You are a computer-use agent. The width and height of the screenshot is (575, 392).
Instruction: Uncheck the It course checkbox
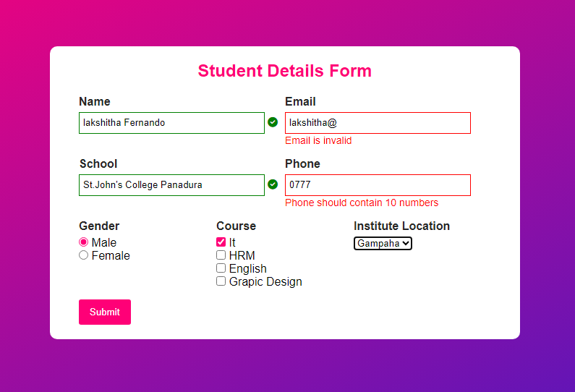pyautogui.click(x=221, y=242)
